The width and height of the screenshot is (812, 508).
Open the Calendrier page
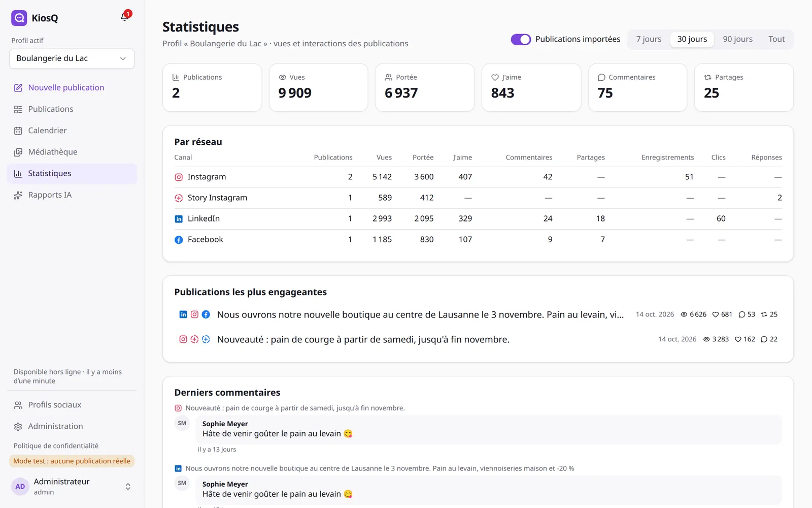[x=72, y=131]
